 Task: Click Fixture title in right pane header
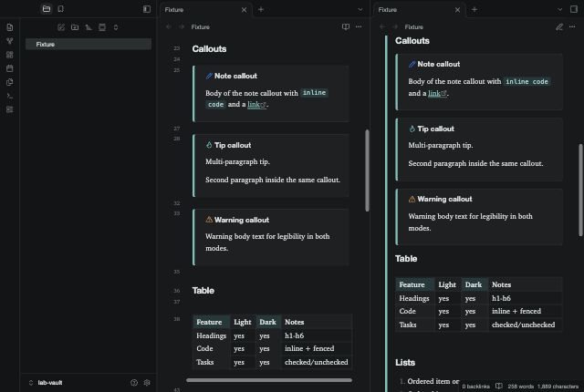click(x=413, y=26)
